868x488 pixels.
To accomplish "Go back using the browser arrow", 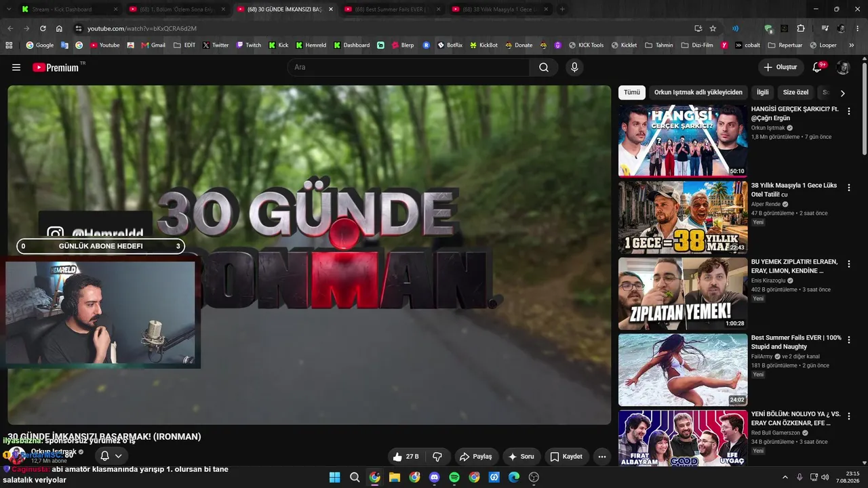I will tap(10, 28).
